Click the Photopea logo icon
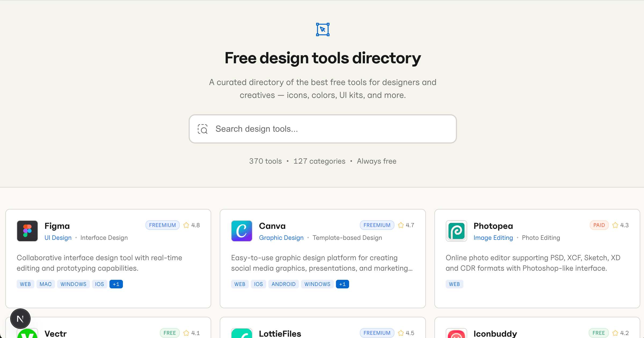This screenshot has height=338, width=644. (x=456, y=231)
